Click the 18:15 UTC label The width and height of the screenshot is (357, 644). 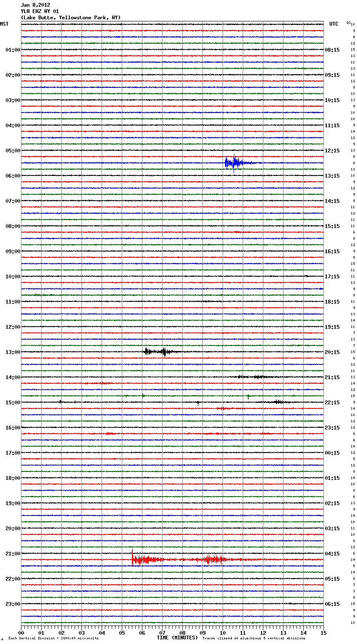point(332,302)
